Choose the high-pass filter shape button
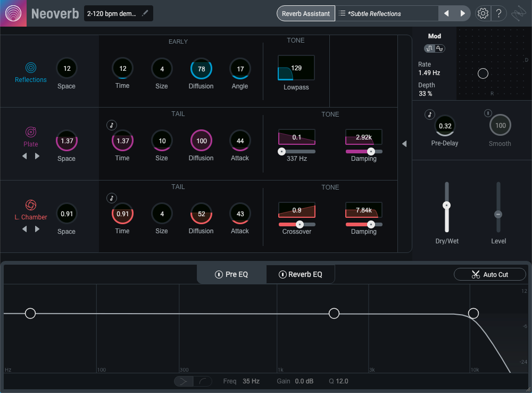The image size is (532, 393). pos(184,381)
